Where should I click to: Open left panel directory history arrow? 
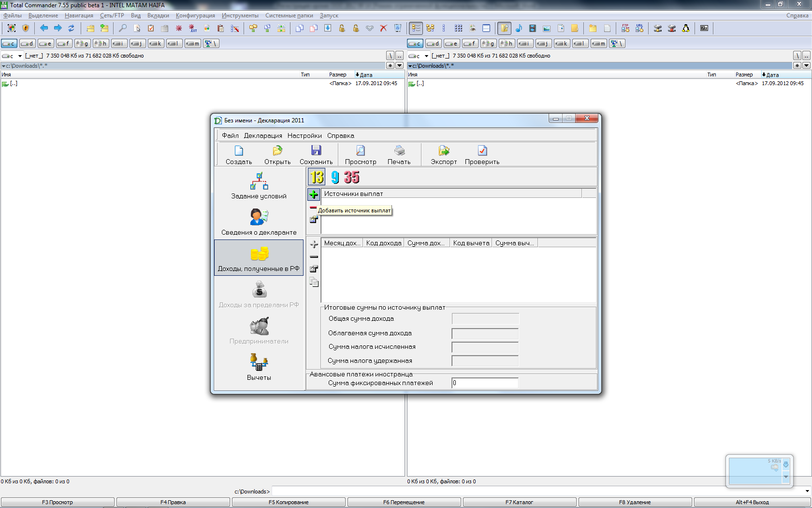(399, 65)
